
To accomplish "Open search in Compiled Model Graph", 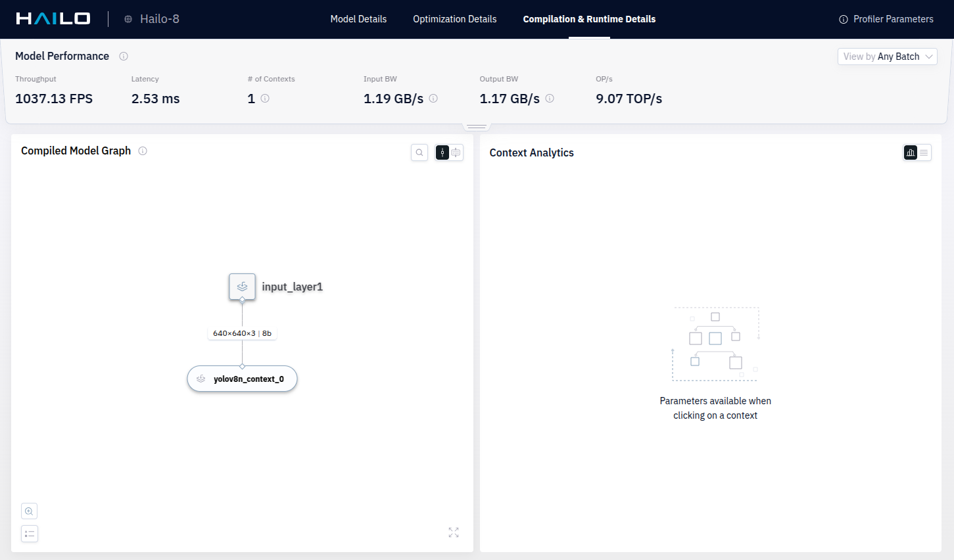I will pos(419,152).
